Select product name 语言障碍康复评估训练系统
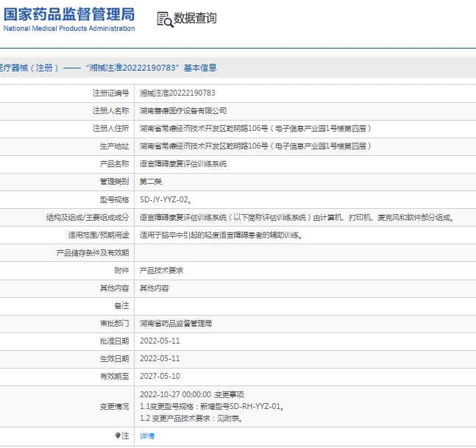 click(x=183, y=164)
